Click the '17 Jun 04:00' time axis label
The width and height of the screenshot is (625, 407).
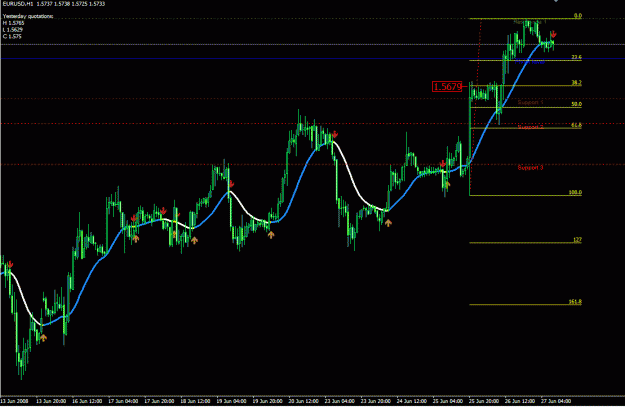click(123, 401)
